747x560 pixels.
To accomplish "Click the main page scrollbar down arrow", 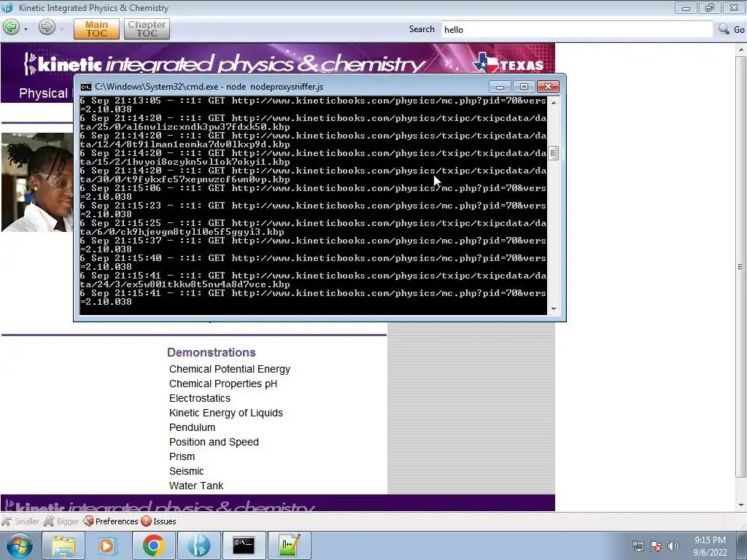I will click(x=741, y=505).
